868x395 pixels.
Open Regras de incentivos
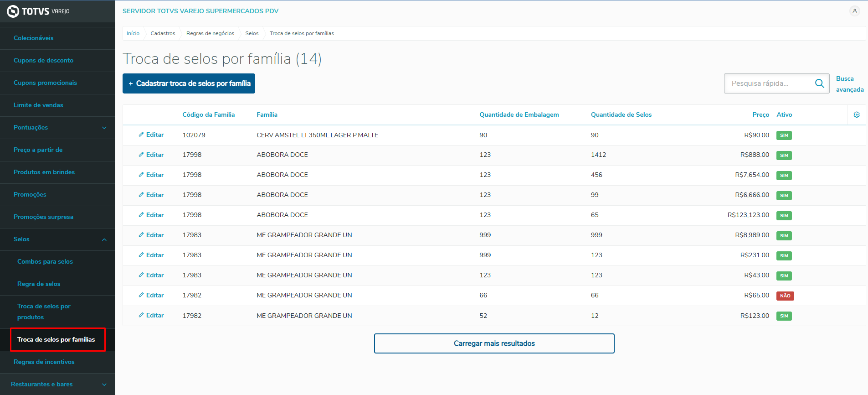[44, 362]
